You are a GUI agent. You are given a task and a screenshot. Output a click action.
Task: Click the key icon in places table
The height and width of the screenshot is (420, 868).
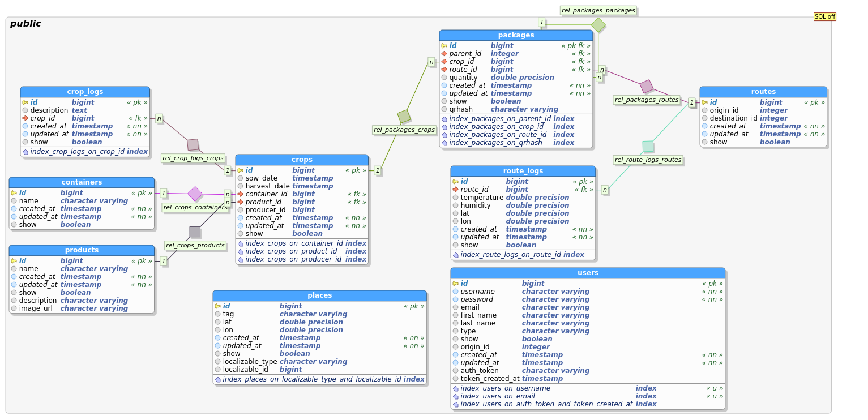pyautogui.click(x=217, y=306)
